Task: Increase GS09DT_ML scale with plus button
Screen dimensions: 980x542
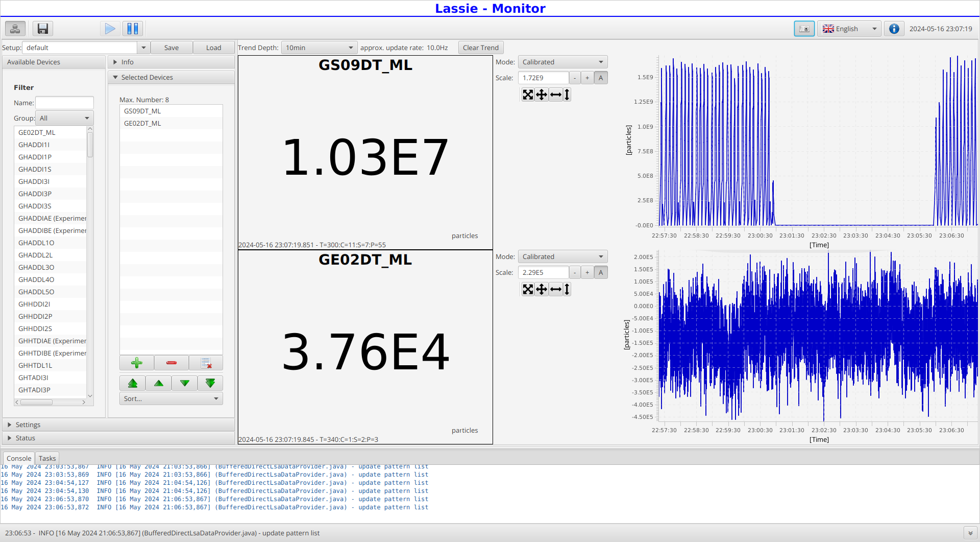Action: coord(587,78)
